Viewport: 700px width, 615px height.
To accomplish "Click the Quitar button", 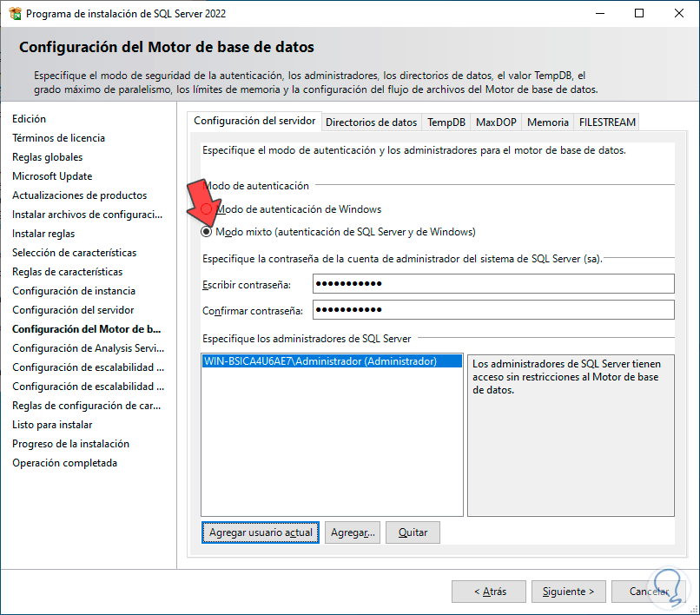I will point(413,532).
